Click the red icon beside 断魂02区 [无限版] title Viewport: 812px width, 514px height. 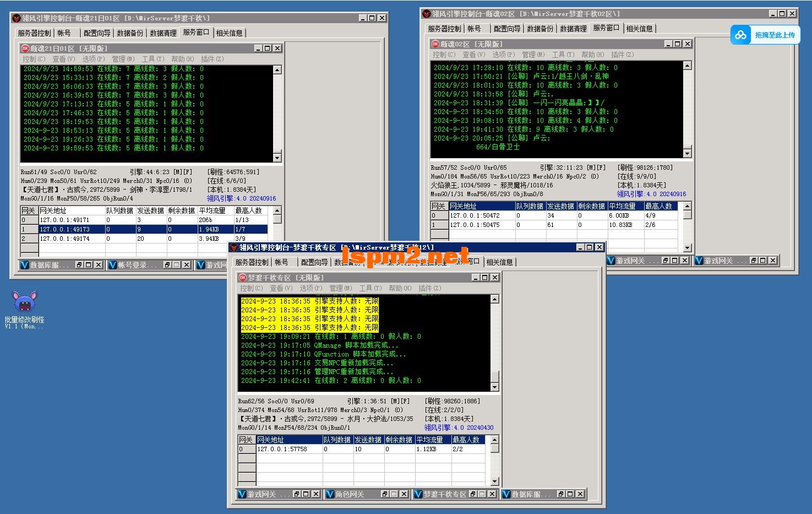coord(435,44)
